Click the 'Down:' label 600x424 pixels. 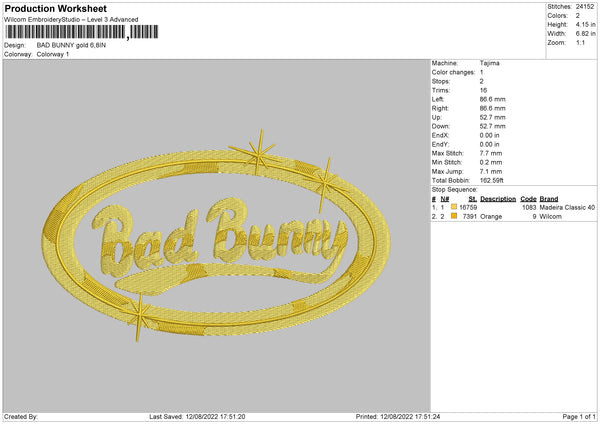(440, 126)
